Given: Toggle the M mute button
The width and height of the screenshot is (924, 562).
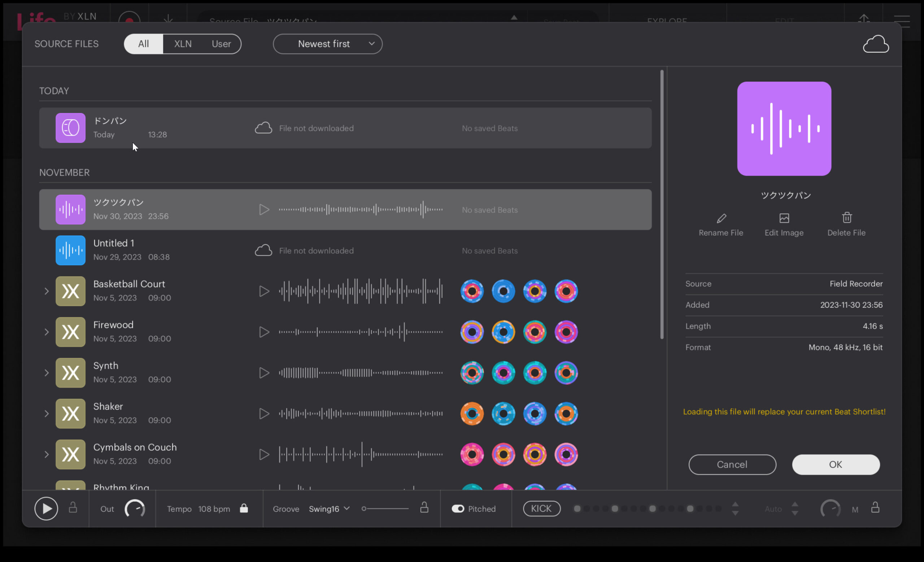Looking at the screenshot, I should (855, 510).
